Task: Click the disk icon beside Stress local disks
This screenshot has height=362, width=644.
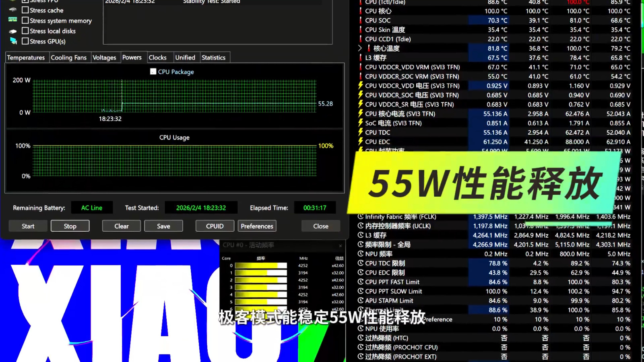Action: pyautogui.click(x=13, y=31)
